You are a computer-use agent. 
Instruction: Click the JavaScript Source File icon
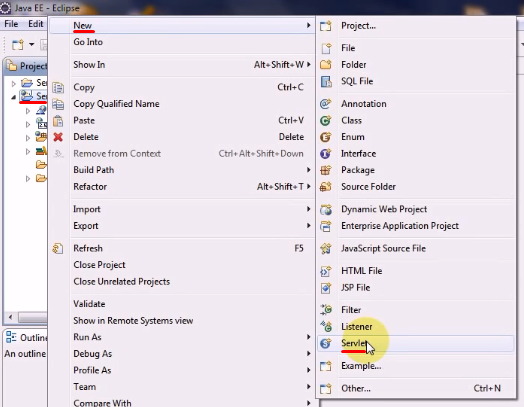click(326, 249)
